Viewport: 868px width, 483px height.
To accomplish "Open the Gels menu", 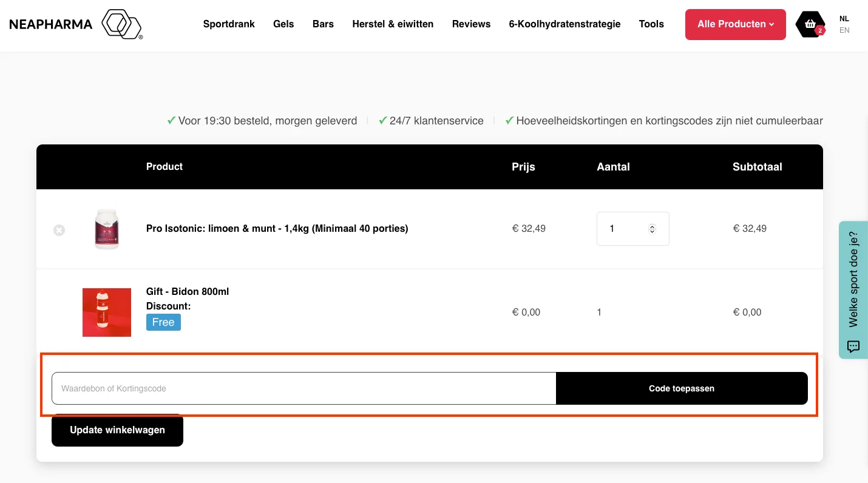I will (x=283, y=24).
